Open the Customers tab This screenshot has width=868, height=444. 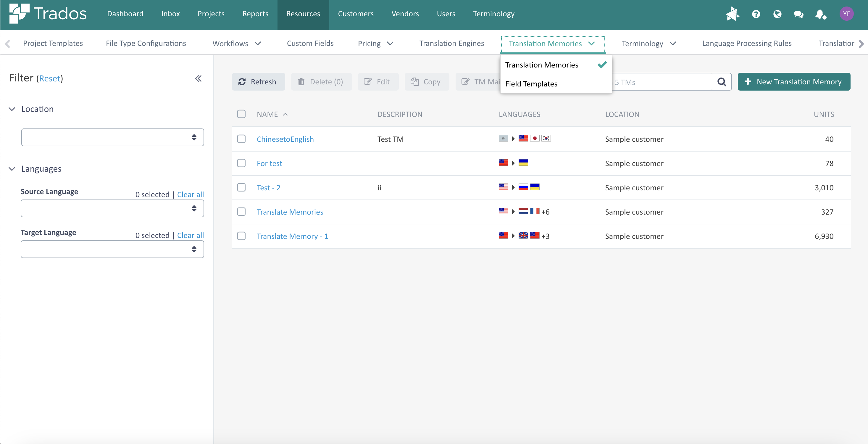click(x=356, y=14)
